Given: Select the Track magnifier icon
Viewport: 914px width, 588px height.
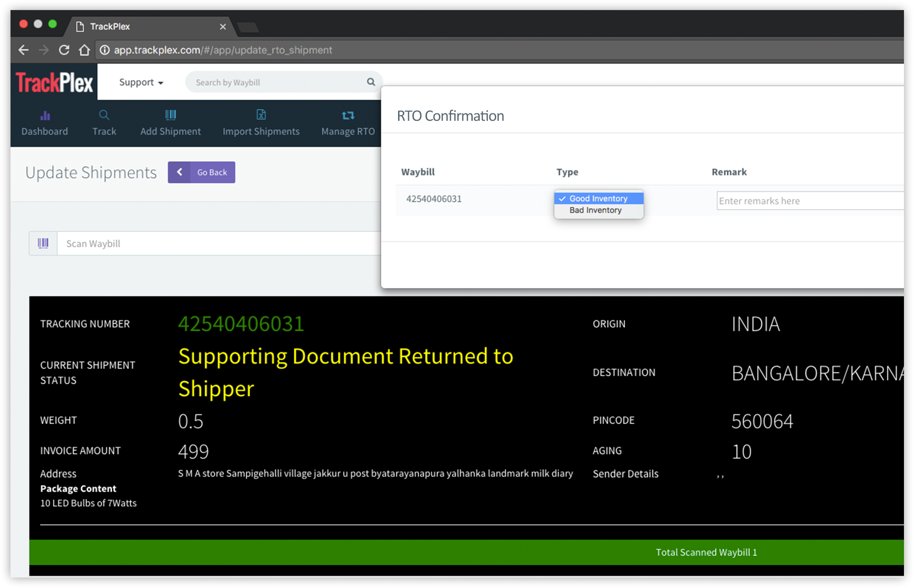Looking at the screenshot, I should coord(104,115).
